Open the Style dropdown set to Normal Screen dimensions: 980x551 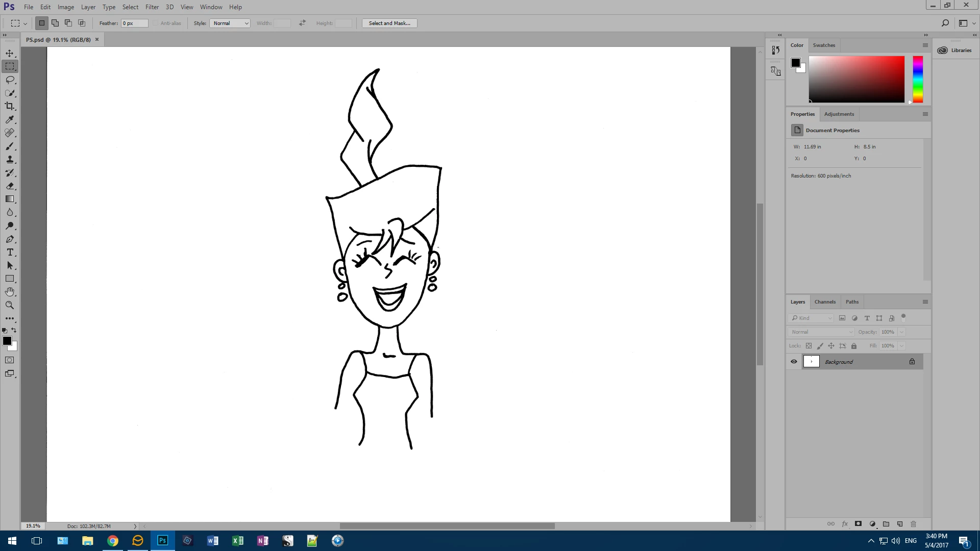click(x=230, y=23)
